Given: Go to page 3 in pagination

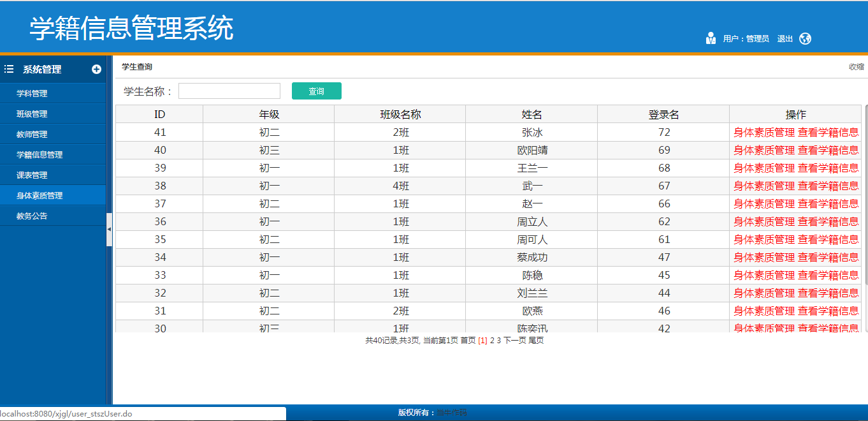Looking at the screenshot, I should point(499,341).
